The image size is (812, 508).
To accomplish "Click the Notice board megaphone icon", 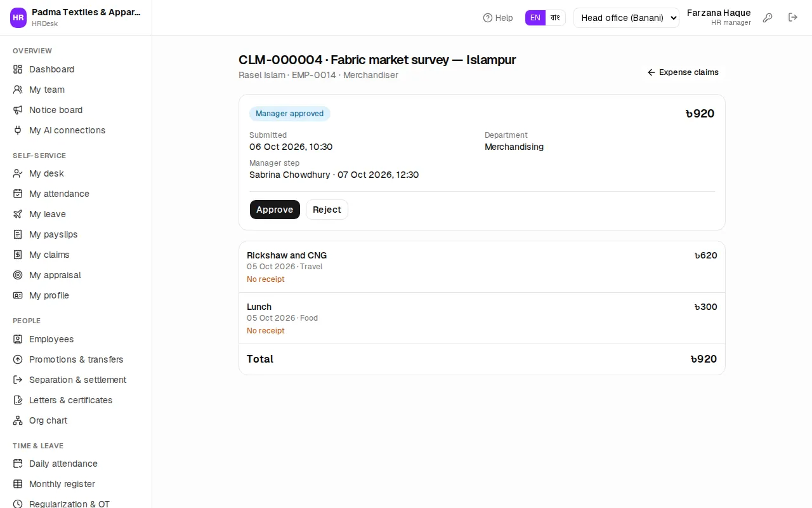I will (x=18, y=110).
